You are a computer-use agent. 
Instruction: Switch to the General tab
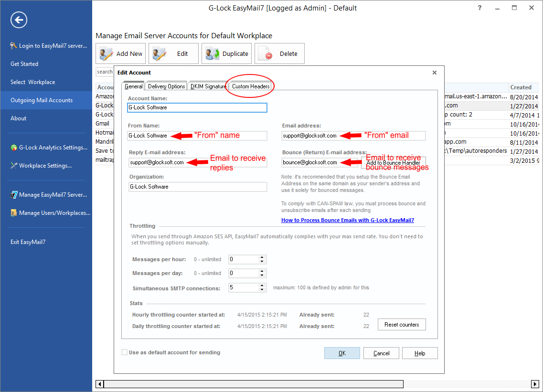[133, 86]
